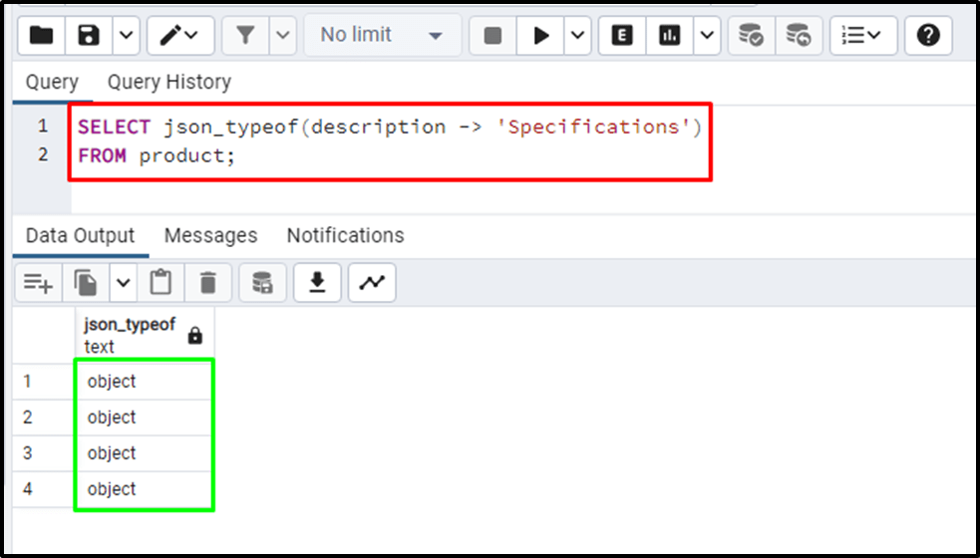Image resolution: width=980 pixels, height=558 pixels.
Task: Expand the save options dropdown arrow
Action: click(127, 36)
